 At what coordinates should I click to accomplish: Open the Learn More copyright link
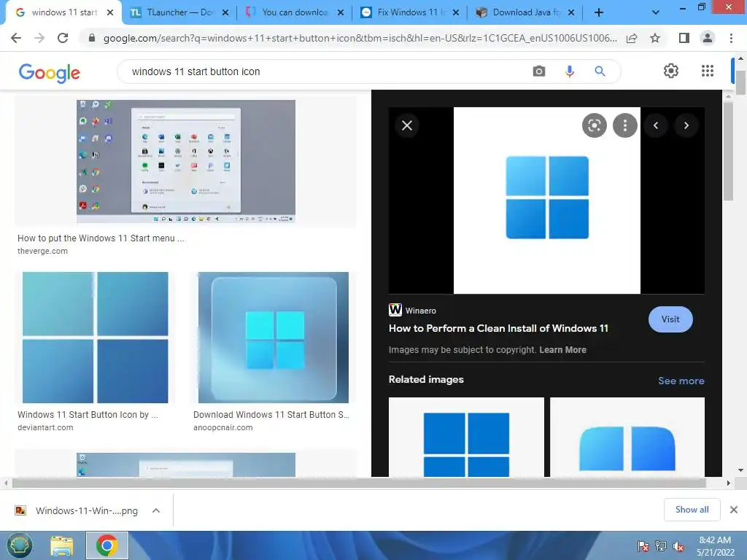pos(562,349)
